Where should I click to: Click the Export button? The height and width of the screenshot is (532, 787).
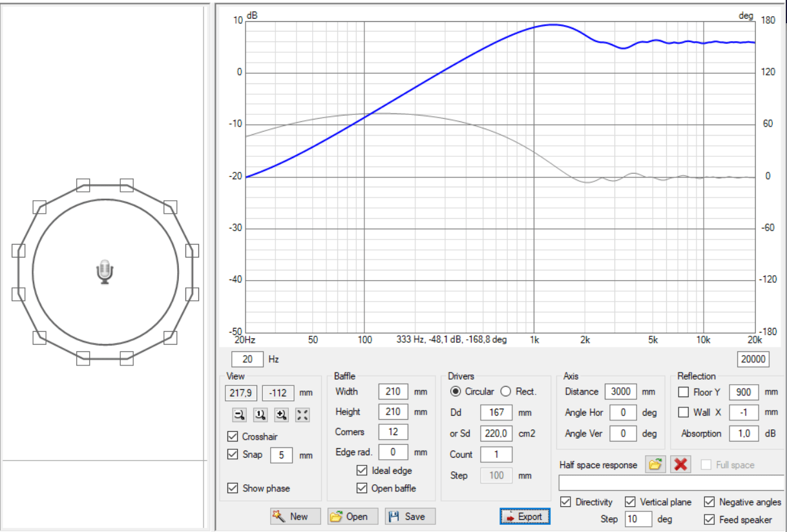click(x=525, y=517)
